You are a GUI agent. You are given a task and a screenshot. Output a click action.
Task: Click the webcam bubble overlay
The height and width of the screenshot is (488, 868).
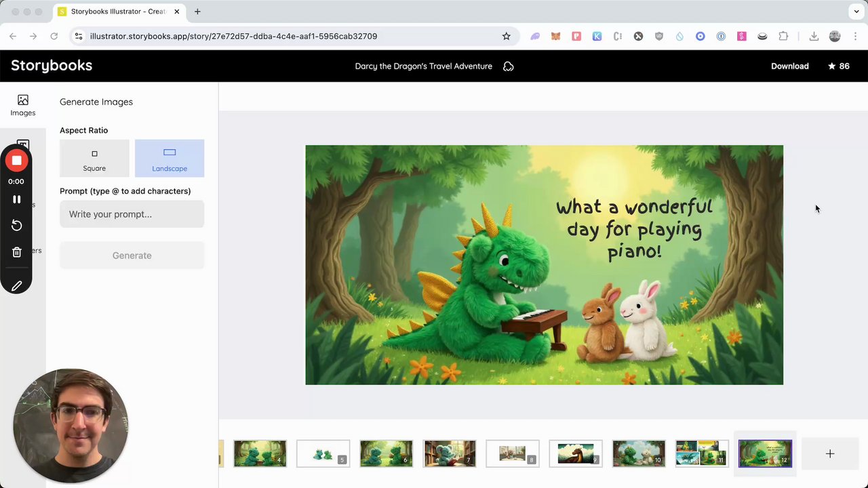(70, 426)
